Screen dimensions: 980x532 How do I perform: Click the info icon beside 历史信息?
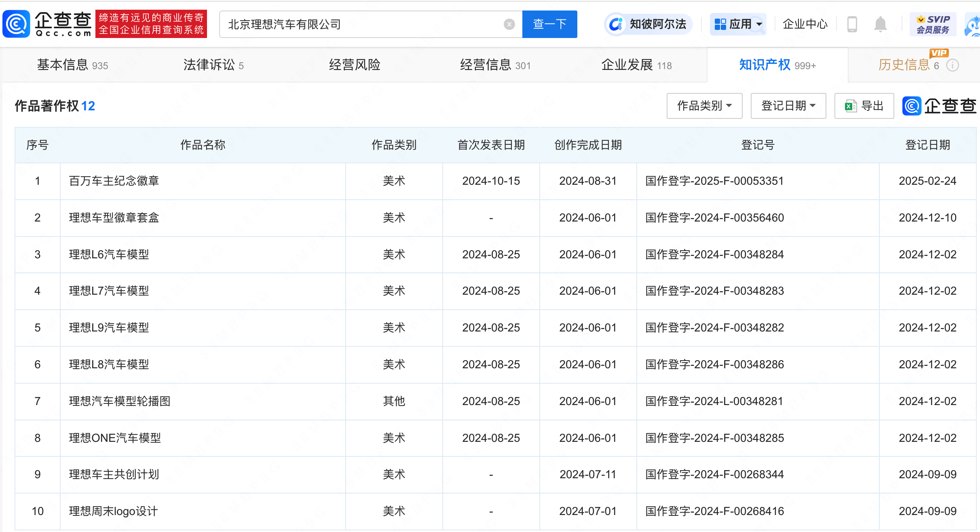953,65
